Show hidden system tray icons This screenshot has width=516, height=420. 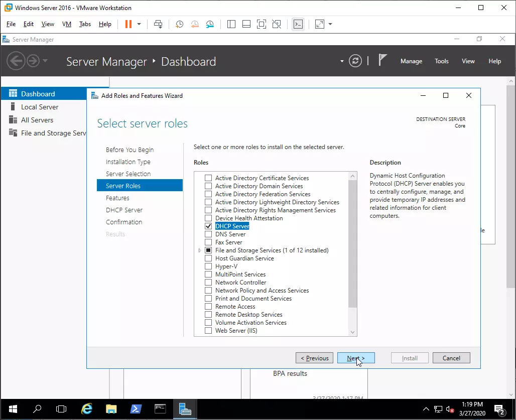[x=426, y=409]
